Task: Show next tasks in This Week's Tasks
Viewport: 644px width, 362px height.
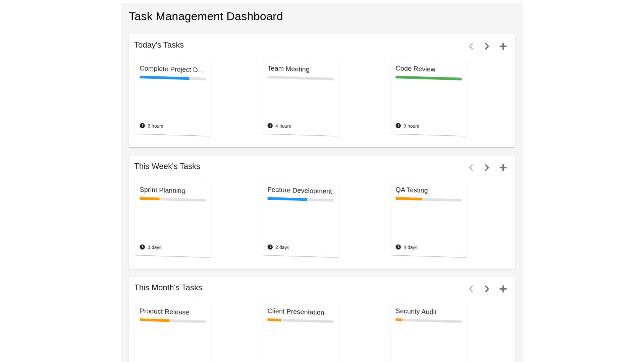Action: point(487,168)
